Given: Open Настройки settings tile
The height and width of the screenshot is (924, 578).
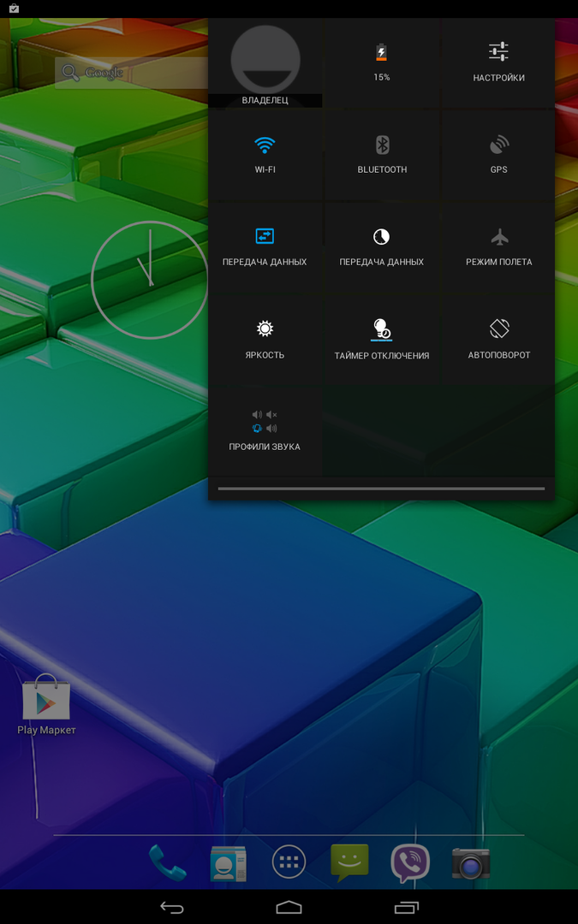Looking at the screenshot, I should tap(498, 63).
